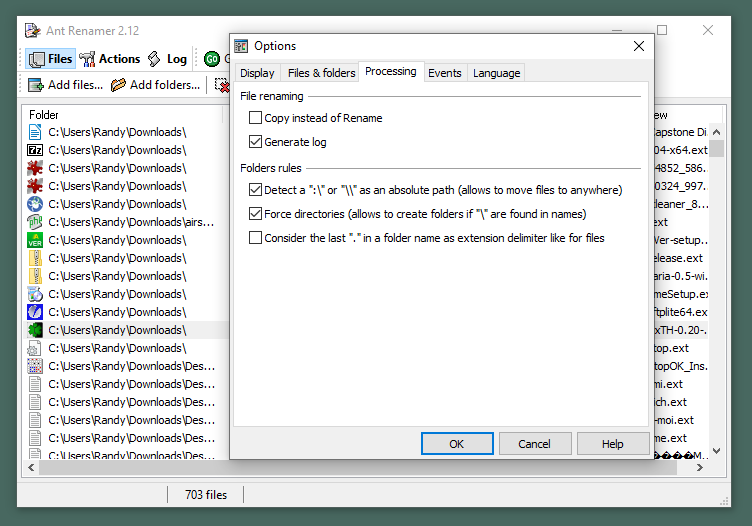The image size is (752, 526).
Task: Click the Folder column header
Action: 123,115
